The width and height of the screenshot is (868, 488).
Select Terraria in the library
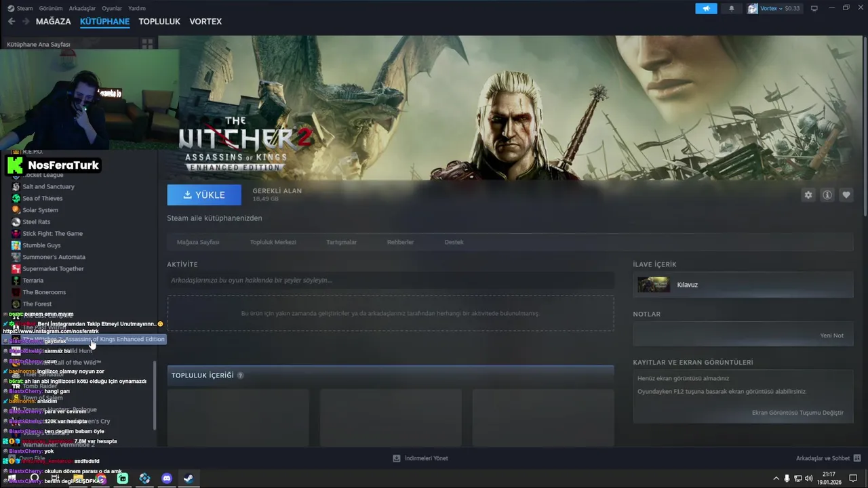(x=33, y=281)
